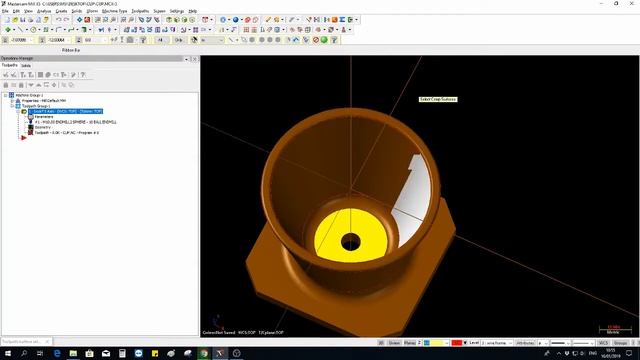The width and height of the screenshot is (640, 360).
Task: Click the Z depth input field in ribbon bar
Action: (x=95, y=40)
